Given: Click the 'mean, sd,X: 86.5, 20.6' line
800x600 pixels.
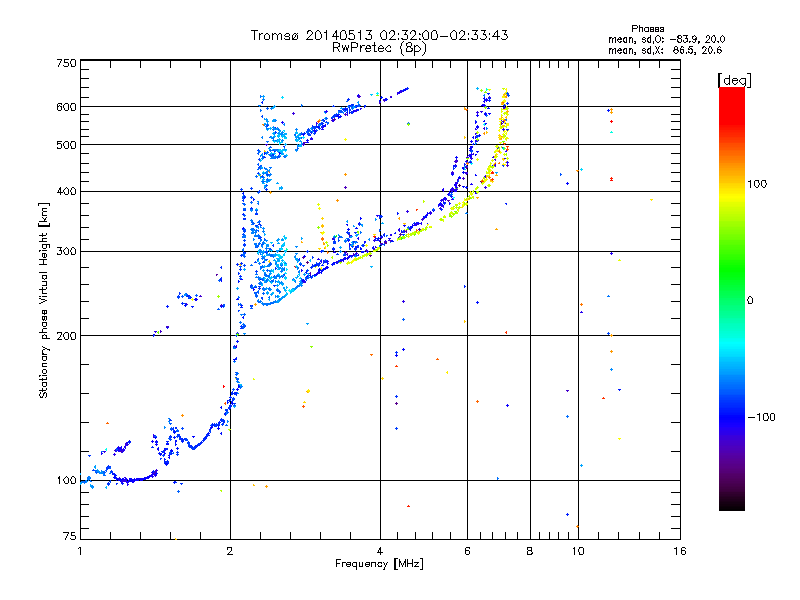Looking at the screenshot, I should coord(665,50).
